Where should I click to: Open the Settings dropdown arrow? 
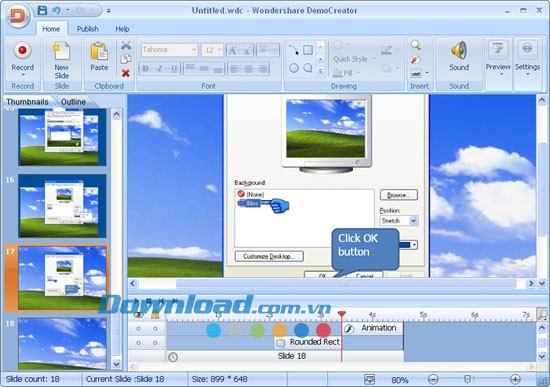528,74
